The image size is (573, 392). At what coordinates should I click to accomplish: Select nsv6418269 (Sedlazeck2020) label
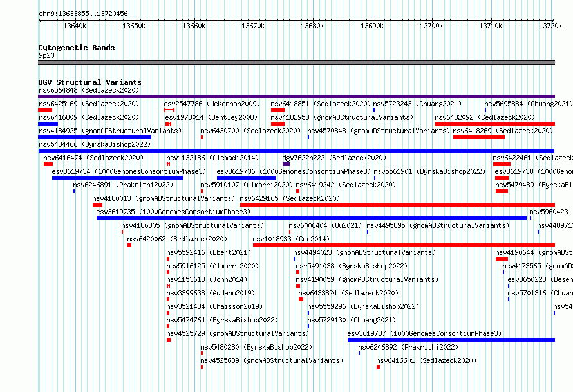503,131
